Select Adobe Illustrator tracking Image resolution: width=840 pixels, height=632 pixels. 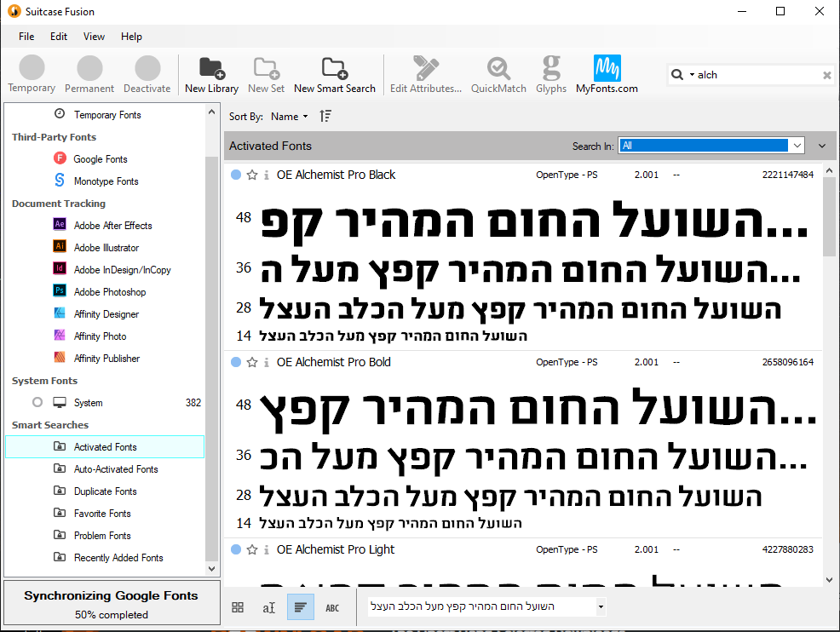105,248
